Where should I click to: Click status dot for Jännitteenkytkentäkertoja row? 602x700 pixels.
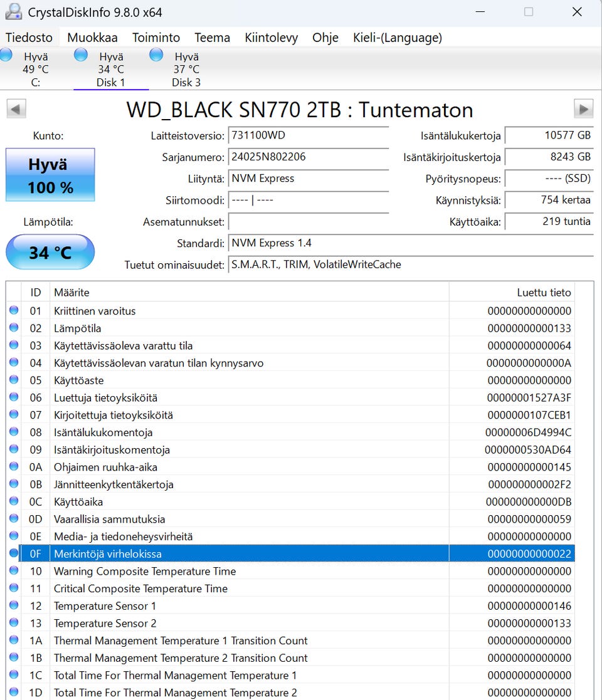14,484
